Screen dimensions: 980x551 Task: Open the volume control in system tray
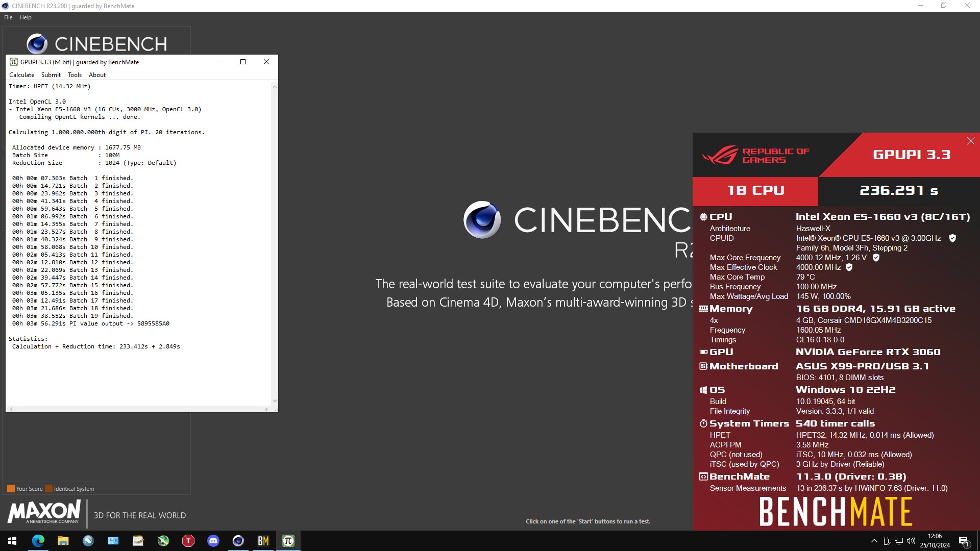point(911,541)
